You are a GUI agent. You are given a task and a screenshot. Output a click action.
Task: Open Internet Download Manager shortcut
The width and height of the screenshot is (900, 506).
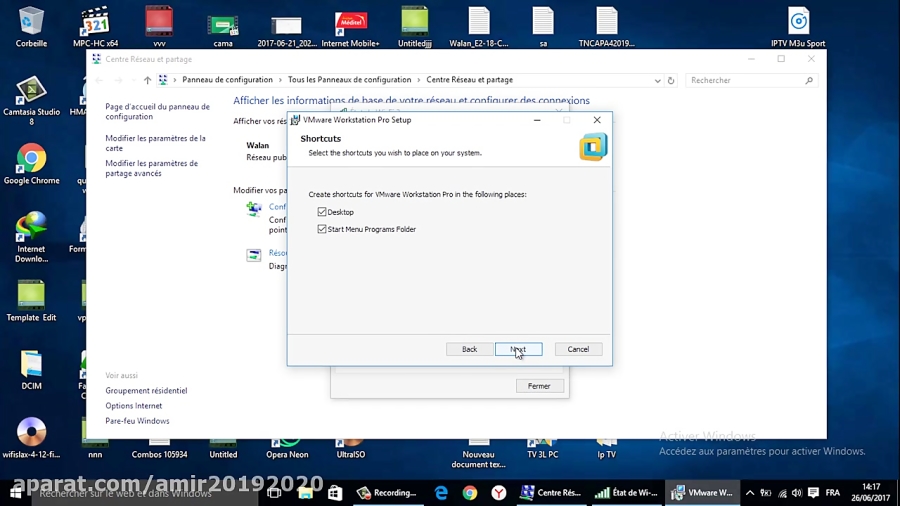31,237
